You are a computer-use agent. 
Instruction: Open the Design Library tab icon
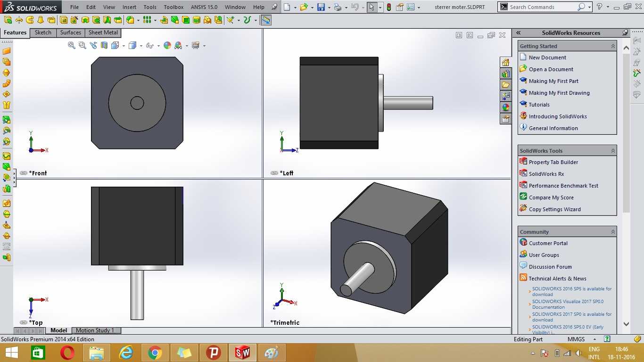click(x=505, y=74)
